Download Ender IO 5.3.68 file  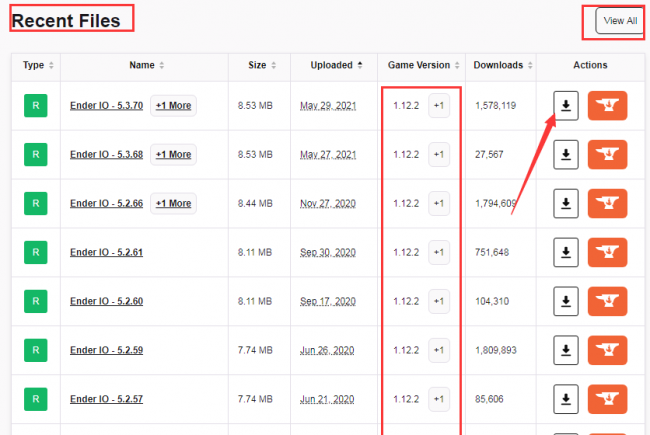pos(566,155)
